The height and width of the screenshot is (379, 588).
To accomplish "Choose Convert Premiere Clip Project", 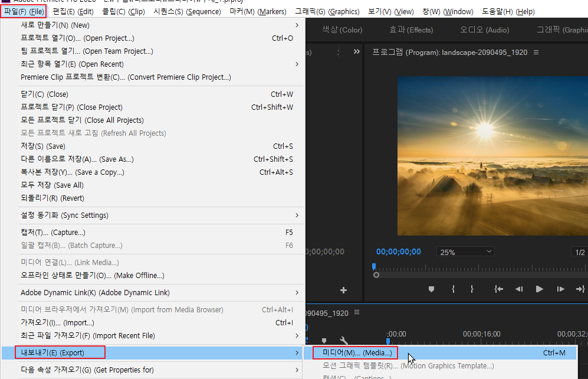I will tap(160, 77).
